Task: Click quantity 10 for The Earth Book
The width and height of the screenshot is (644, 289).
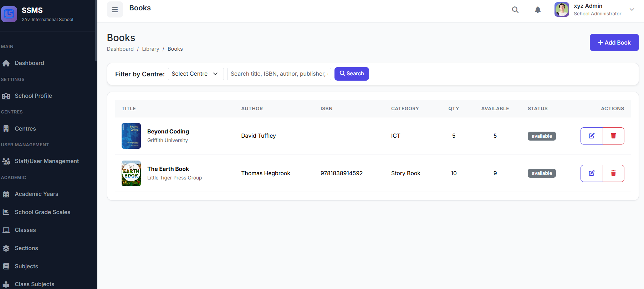Action: pyautogui.click(x=454, y=173)
